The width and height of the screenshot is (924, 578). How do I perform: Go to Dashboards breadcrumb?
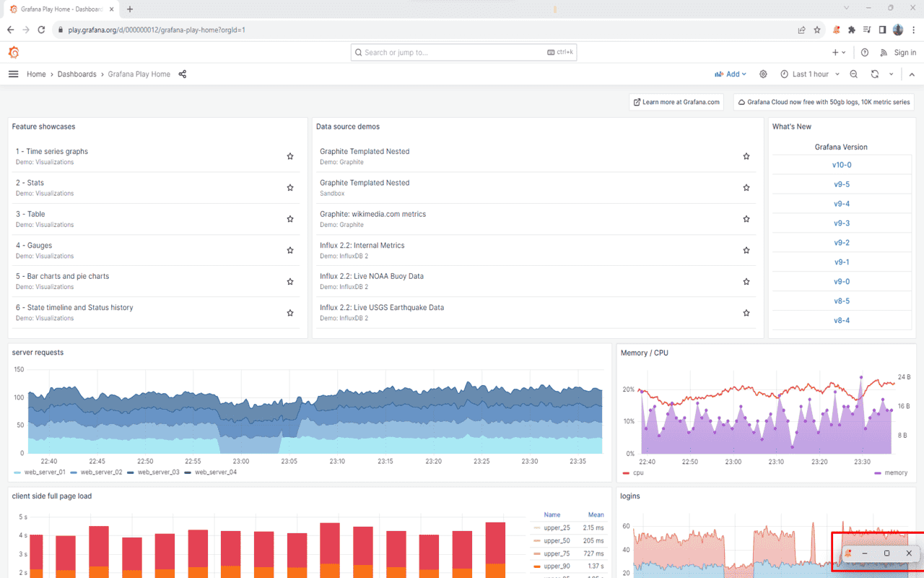[77, 74]
